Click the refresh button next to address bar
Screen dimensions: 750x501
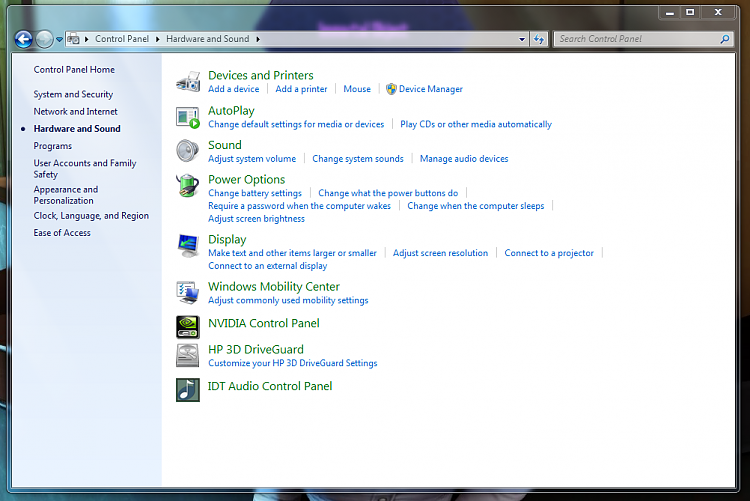[539, 39]
